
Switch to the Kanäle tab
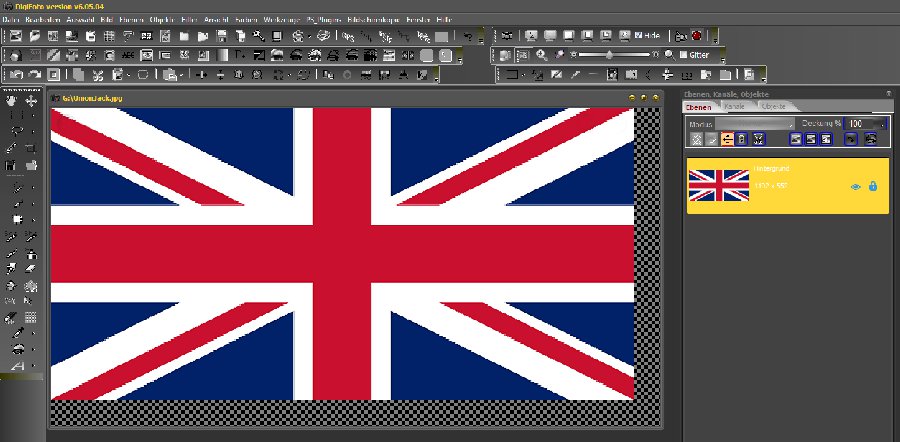[x=735, y=106]
